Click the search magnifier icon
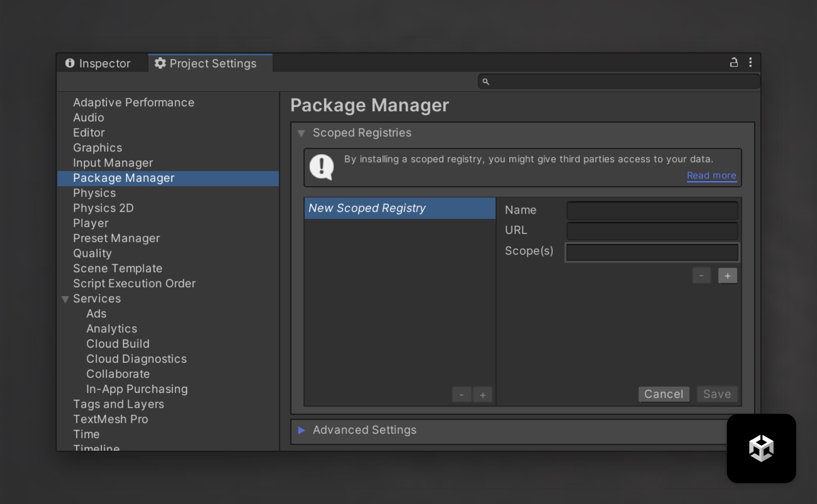This screenshot has width=817, height=504. tap(486, 82)
